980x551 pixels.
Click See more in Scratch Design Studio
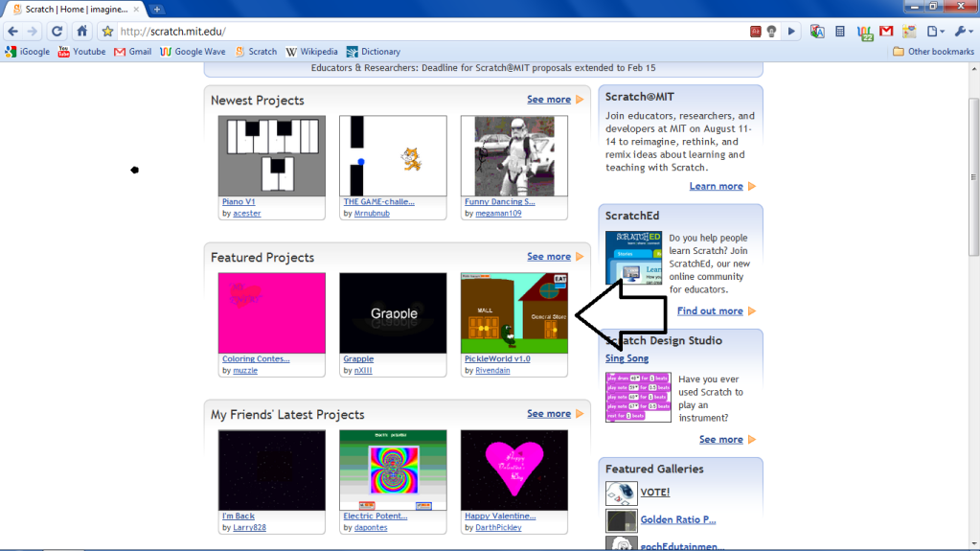pos(721,440)
